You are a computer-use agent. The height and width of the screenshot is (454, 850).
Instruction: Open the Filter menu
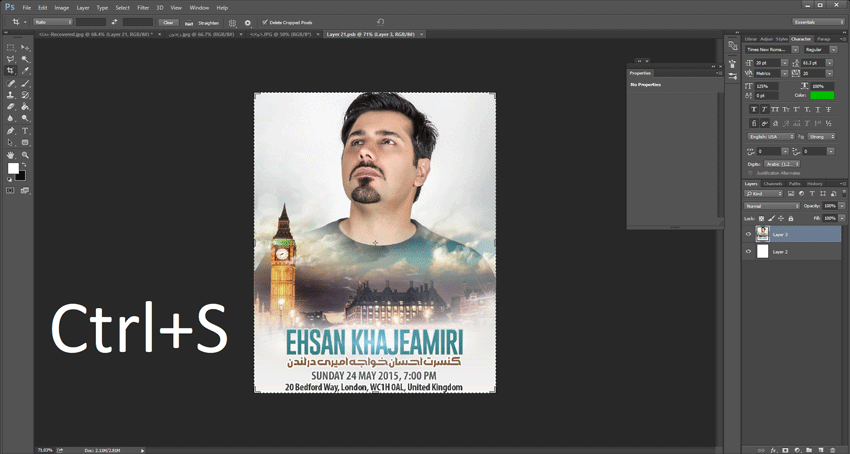(x=143, y=8)
